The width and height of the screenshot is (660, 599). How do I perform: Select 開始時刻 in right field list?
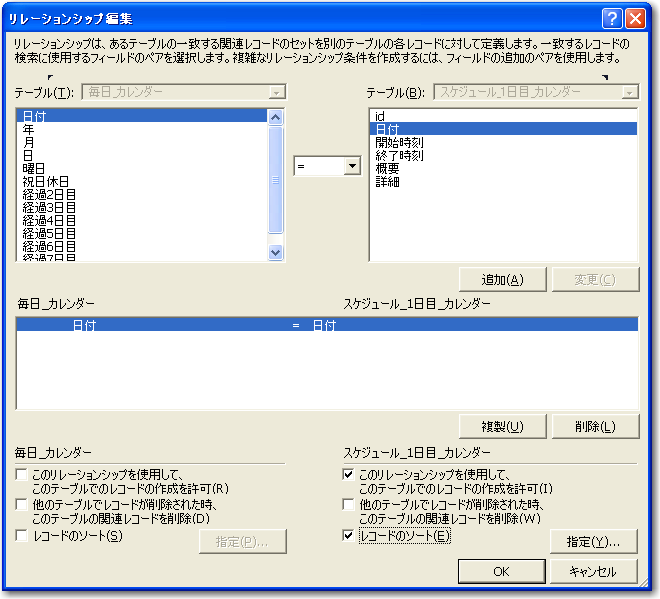(399, 142)
